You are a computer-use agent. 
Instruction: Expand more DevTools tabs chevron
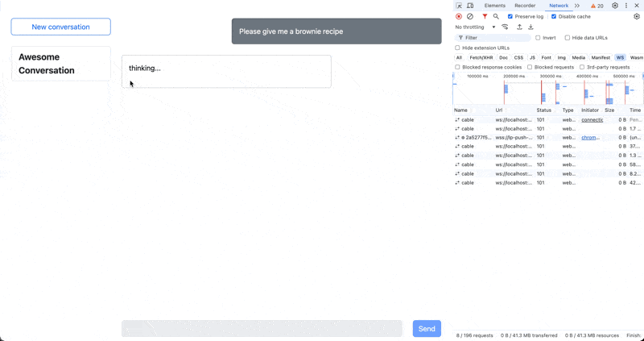577,6
